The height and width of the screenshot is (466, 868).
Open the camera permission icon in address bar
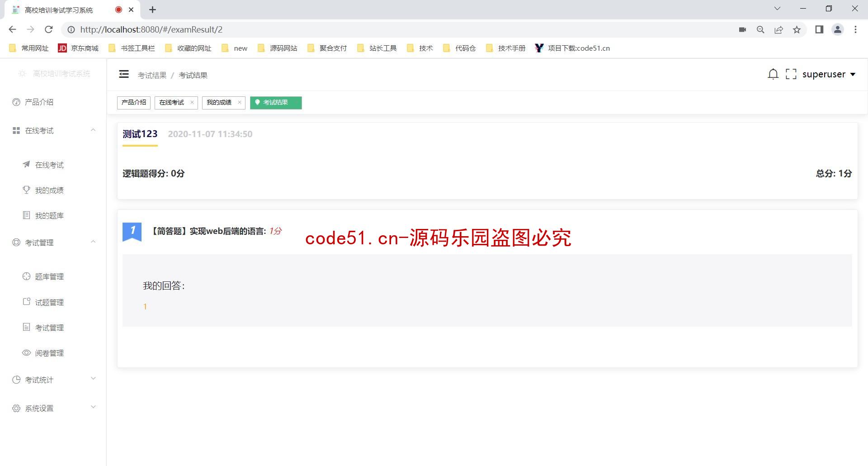point(742,29)
